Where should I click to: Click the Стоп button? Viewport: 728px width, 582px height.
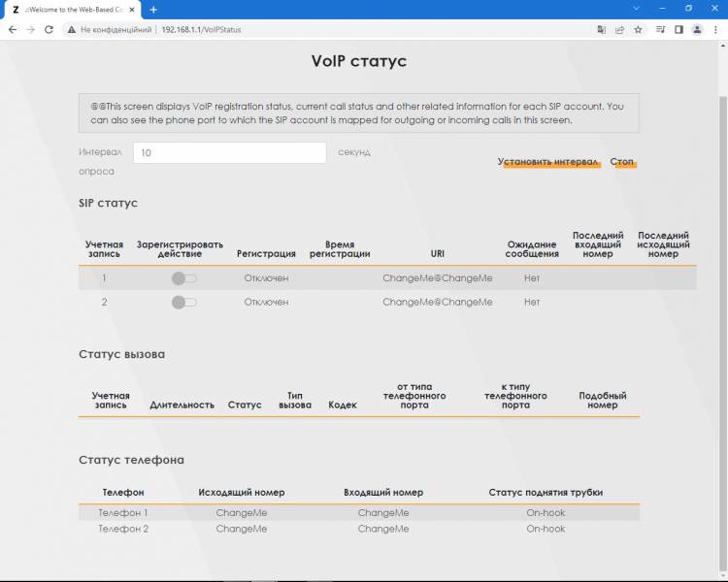tap(621, 162)
